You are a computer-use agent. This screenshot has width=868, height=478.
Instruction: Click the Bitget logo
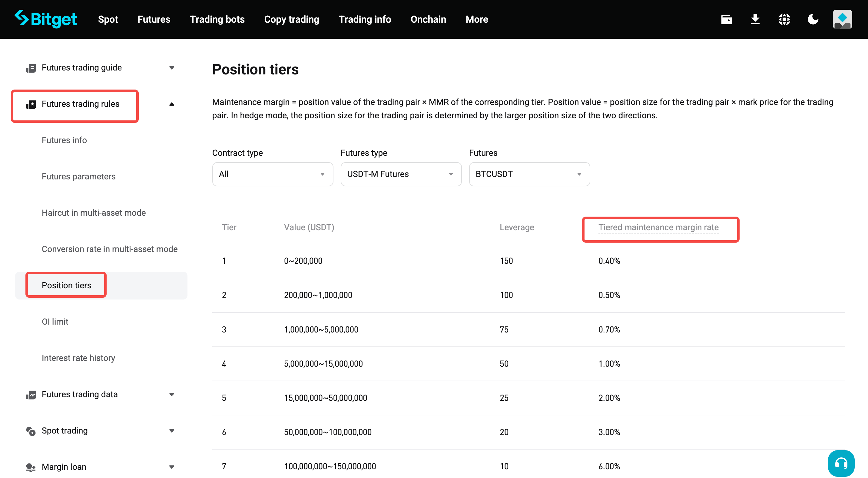coord(46,19)
